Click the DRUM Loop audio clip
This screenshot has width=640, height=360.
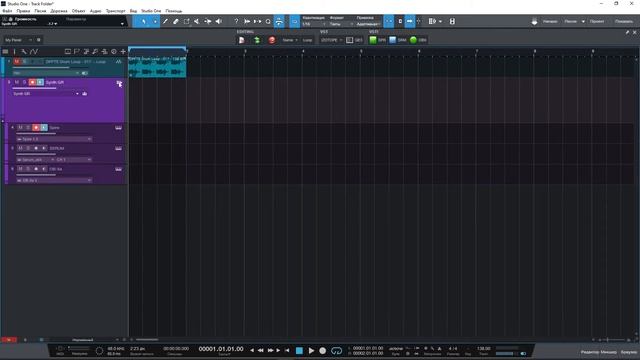coord(158,67)
